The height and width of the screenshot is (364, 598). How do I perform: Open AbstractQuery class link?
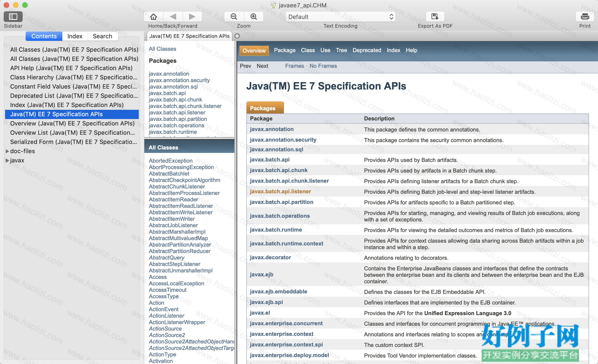(166, 257)
